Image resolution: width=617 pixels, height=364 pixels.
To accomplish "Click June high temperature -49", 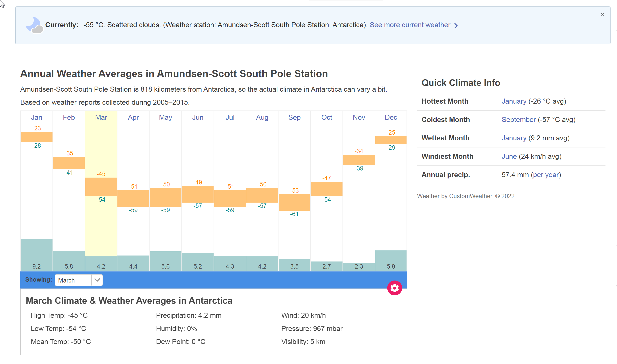I will pos(198,182).
